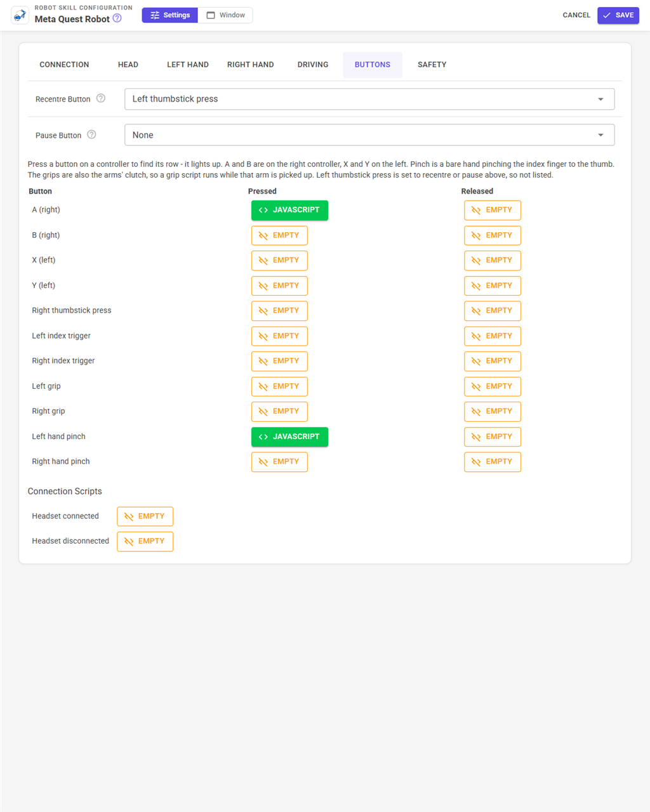
Task: Select the Buttons tab
Action: tap(373, 65)
